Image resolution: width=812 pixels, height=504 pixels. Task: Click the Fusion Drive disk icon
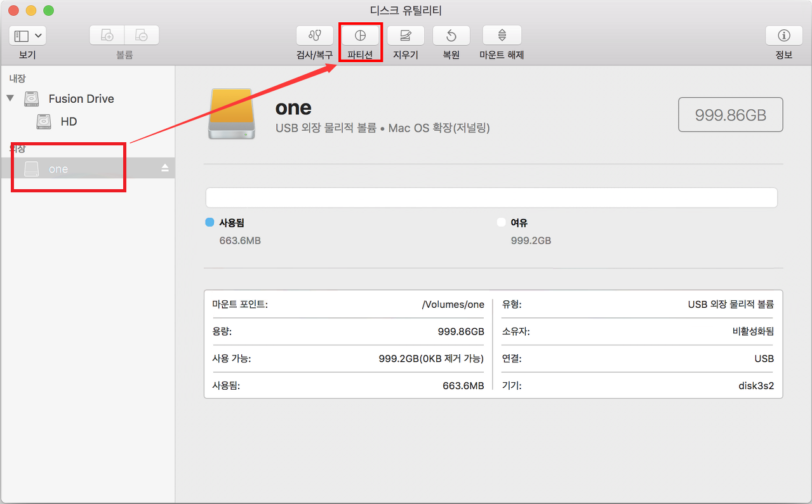(x=31, y=99)
